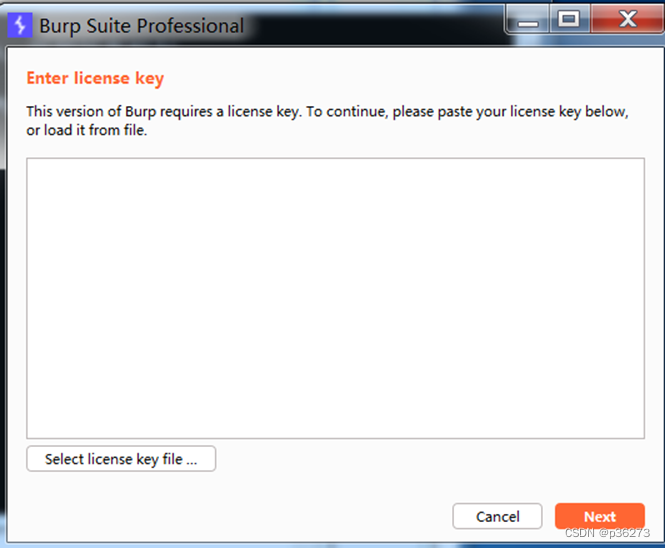Select the 'Select license key file ...' button
The width and height of the screenshot is (665, 548).
[121, 459]
